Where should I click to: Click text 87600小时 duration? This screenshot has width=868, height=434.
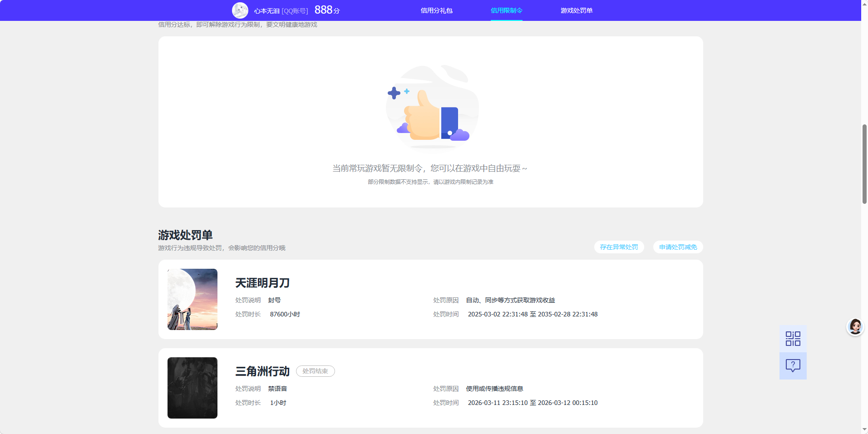point(285,314)
